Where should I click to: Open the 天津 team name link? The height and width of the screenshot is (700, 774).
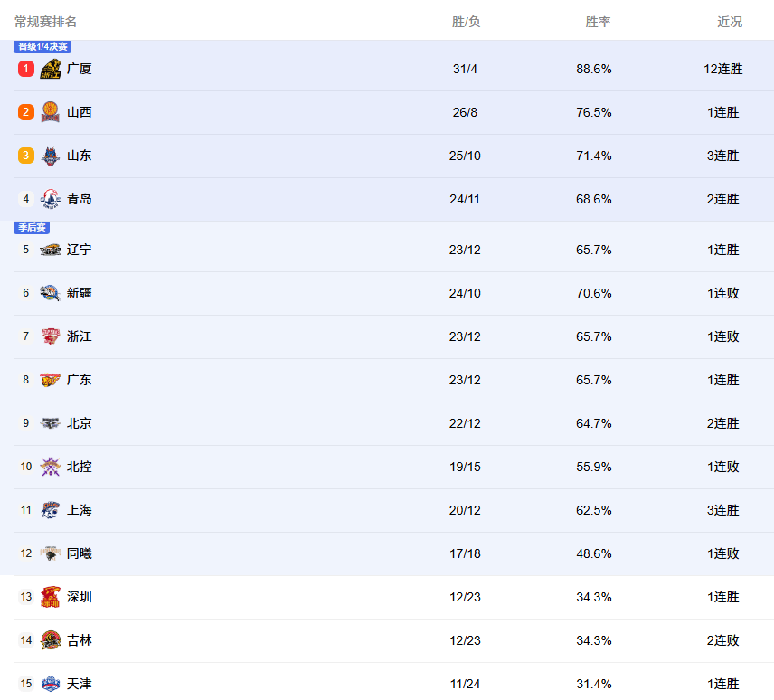[x=80, y=684]
